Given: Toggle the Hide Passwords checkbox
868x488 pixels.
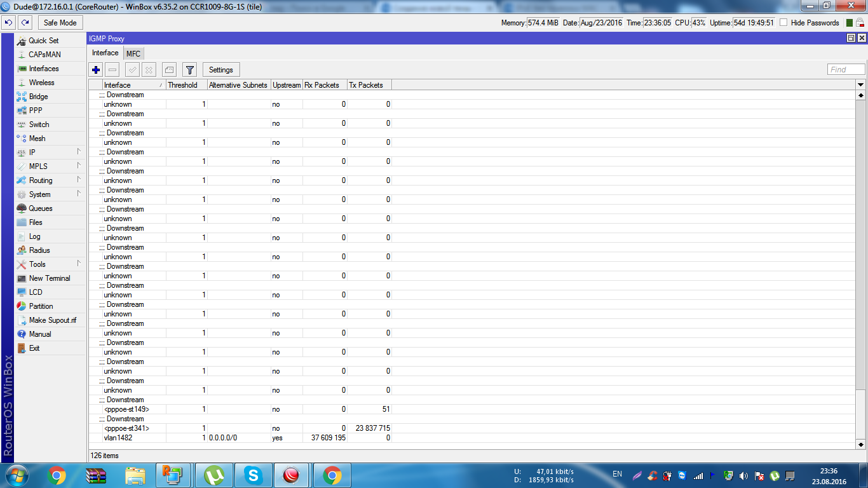Looking at the screenshot, I should pos(783,23).
